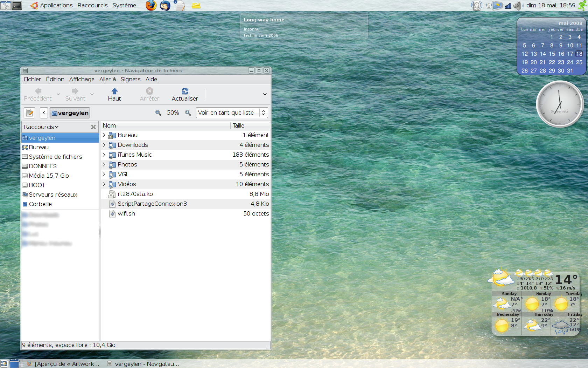Open the Affichage menu

[82, 80]
